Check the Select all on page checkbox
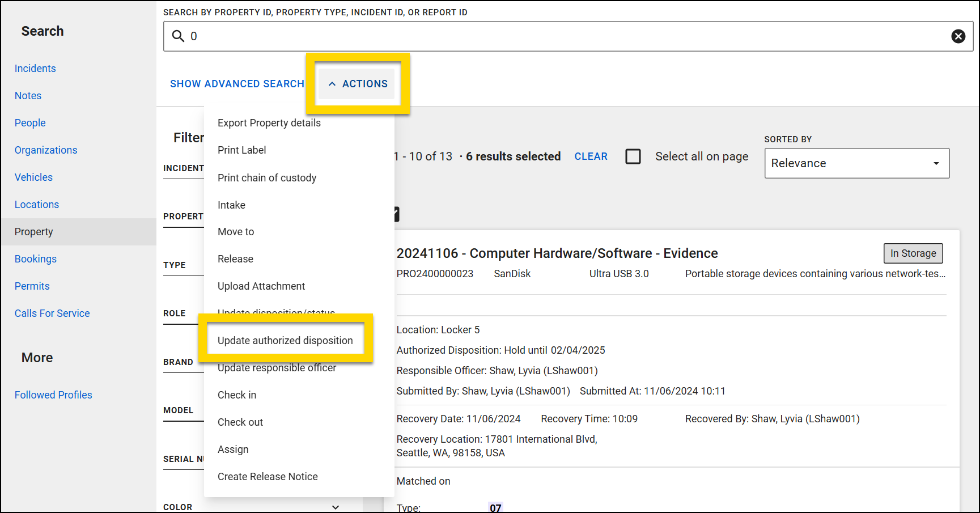Screen dimensions: 980x513 (633, 156)
